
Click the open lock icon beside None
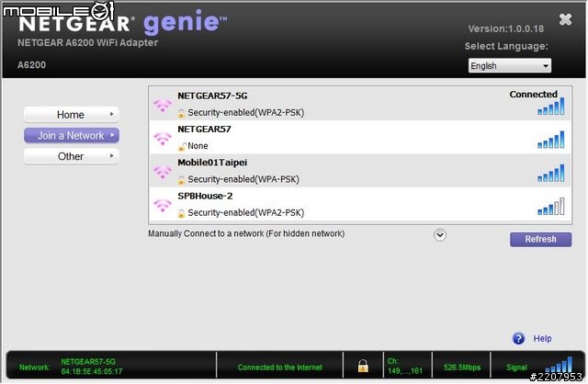point(182,146)
